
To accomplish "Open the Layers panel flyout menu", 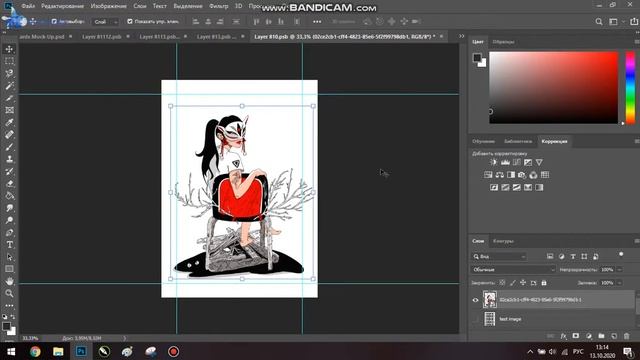I will (637, 241).
